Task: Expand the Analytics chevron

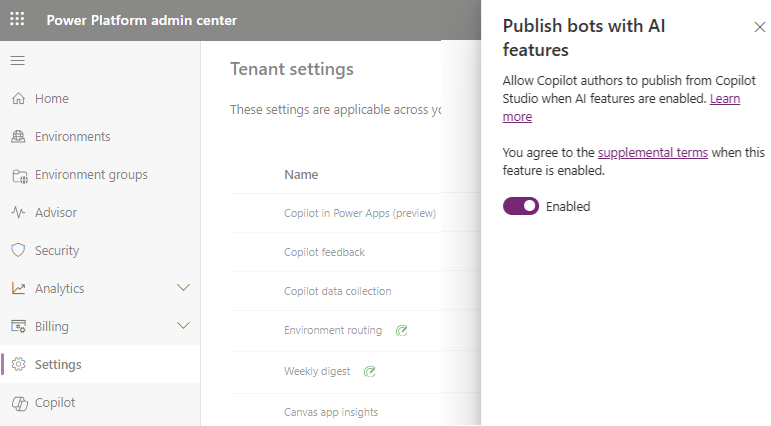Action: pyautogui.click(x=183, y=288)
